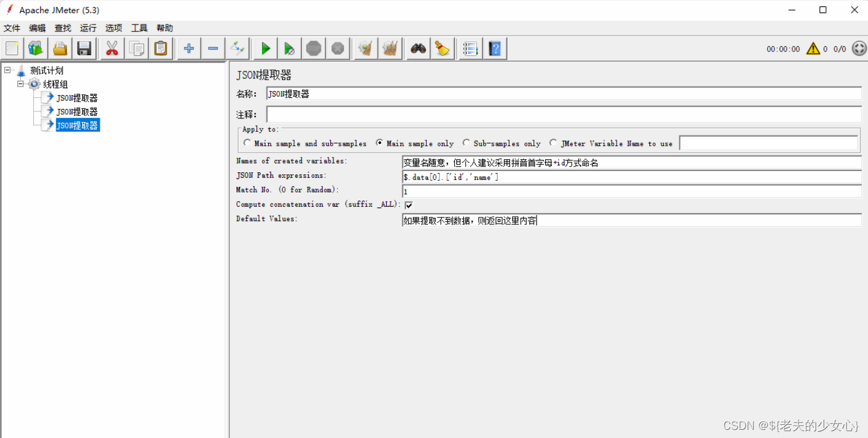The image size is (868, 438).
Task: Click the warning triangle log indicator
Action: (813, 48)
